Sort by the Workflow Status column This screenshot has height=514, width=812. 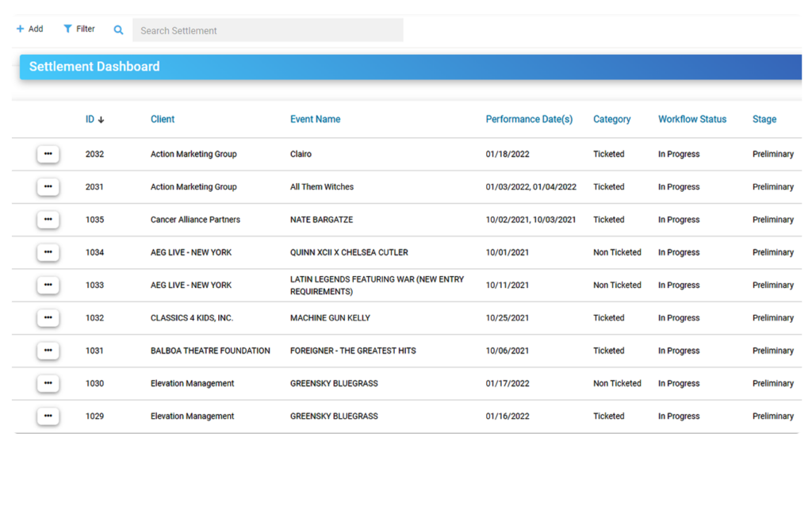[x=692, y=119]
